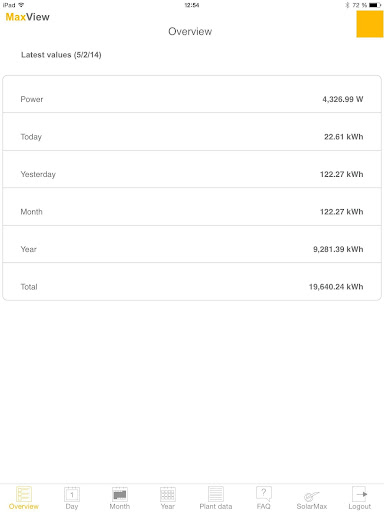
Task: Tap the battery indicator in status bar
Action: tap(375, 5)
